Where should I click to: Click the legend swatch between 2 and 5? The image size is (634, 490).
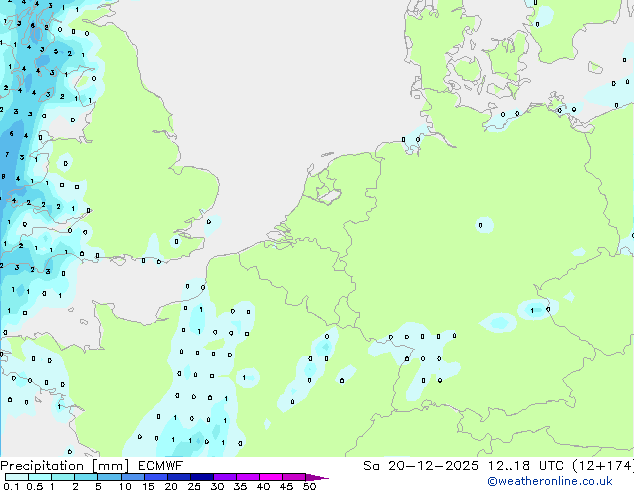(86, 477)
